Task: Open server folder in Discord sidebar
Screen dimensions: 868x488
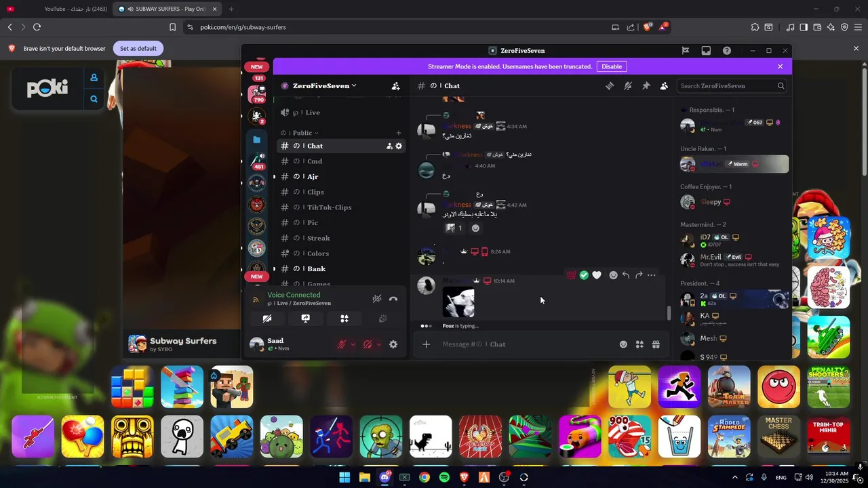Action: [x=257, y=140]
